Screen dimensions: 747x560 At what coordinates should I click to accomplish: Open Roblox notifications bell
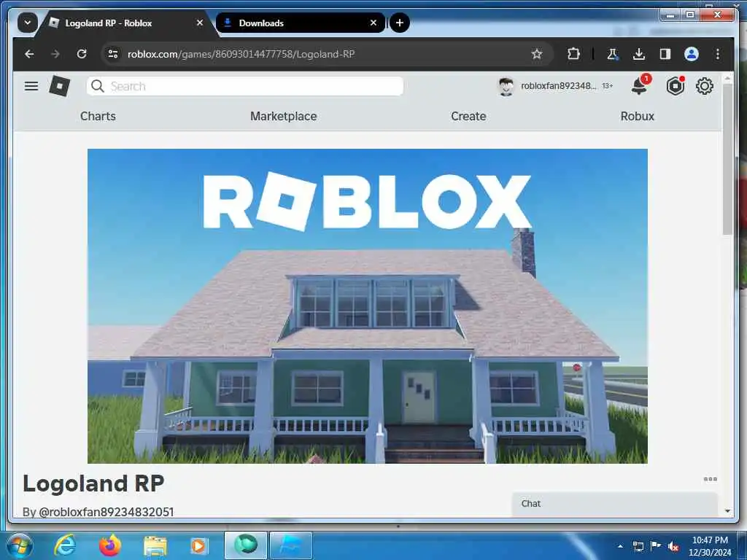[639, 86]
